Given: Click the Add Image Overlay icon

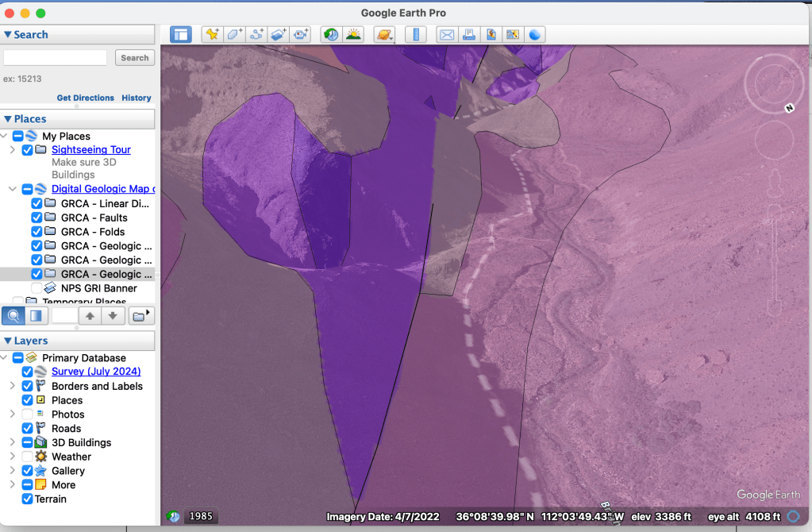Looking at the screenshot, I should (x=278, y=35).
